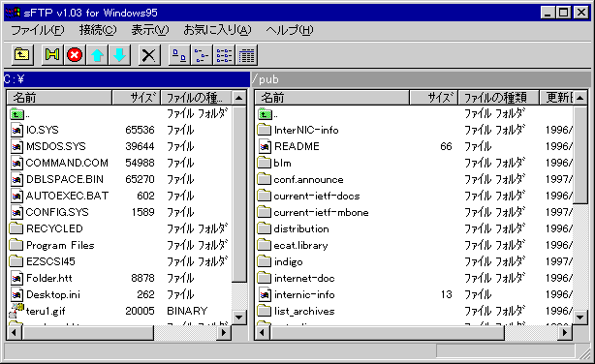Click remote pane scroll down arrow

click(580, 318)
